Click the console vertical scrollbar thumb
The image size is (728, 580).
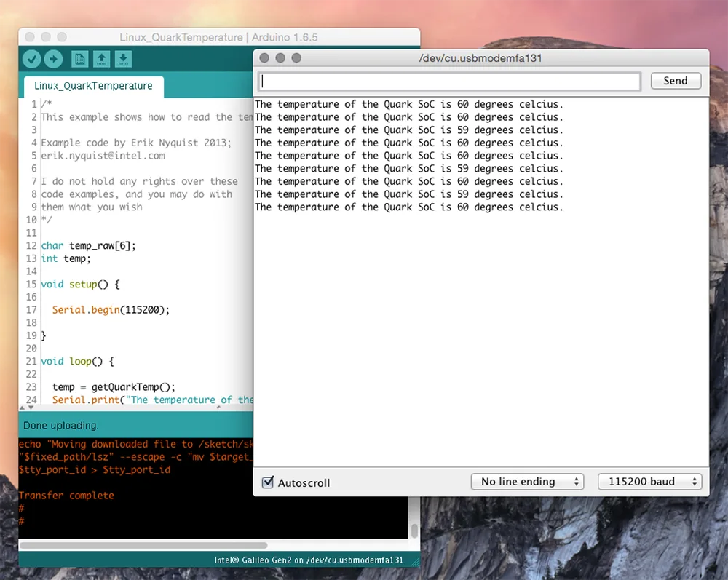(x=414, y=530)
